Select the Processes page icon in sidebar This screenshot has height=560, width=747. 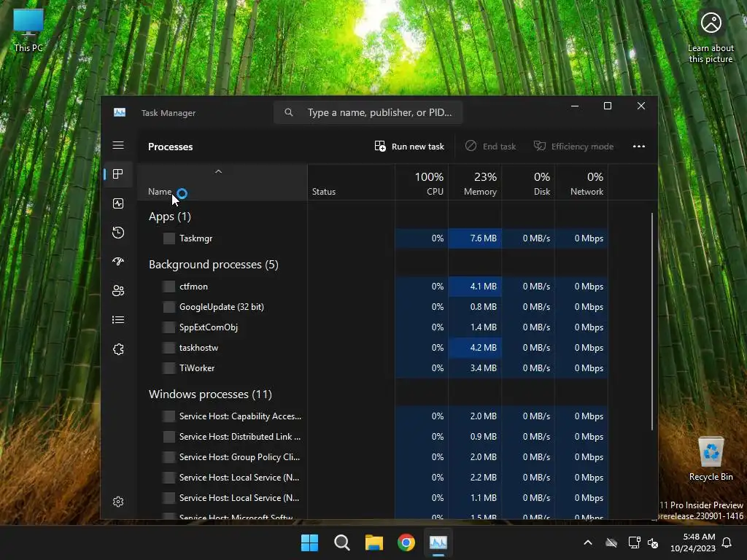[118, 174]
